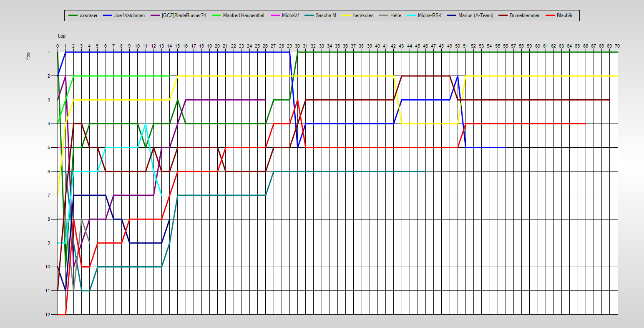This screenshot has width=644, height=328.
Task: Click position label 9 on the Pos axis
Action: tap(49, 243)
